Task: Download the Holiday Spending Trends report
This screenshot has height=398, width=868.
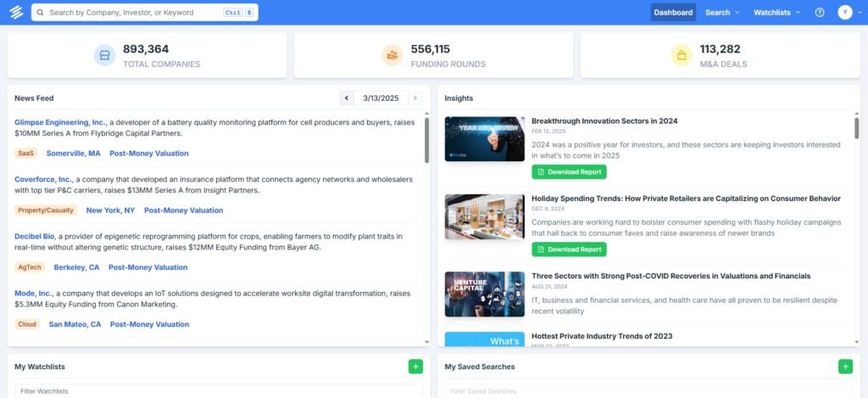Action: (x=569, y=249)
